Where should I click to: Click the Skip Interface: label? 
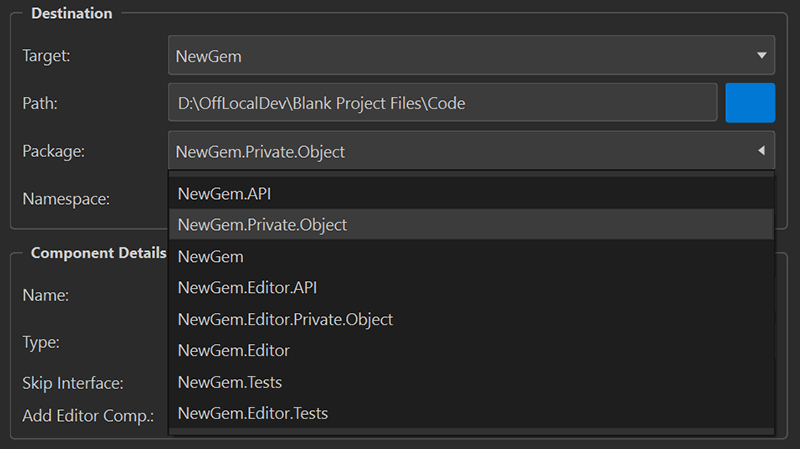tap(72, 383)
